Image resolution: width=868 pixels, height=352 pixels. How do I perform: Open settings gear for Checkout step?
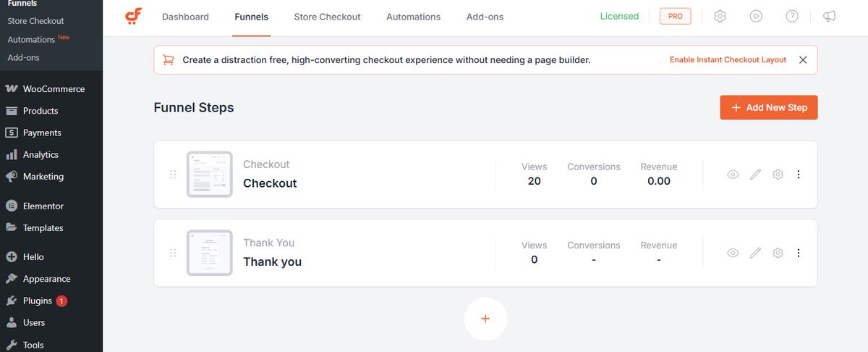tap(778, 175)
